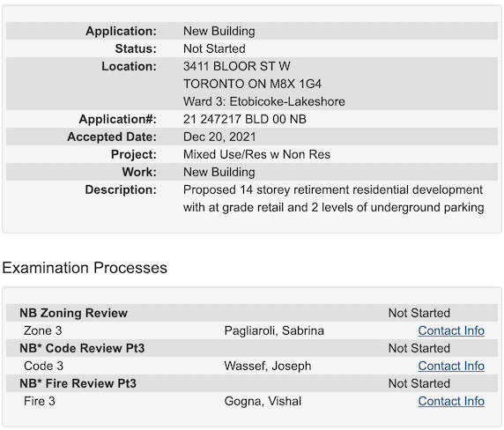Open Contact Info for Wassef, Joseph
The height and width of the screenshot is (430, 504).
coord(451,366)
